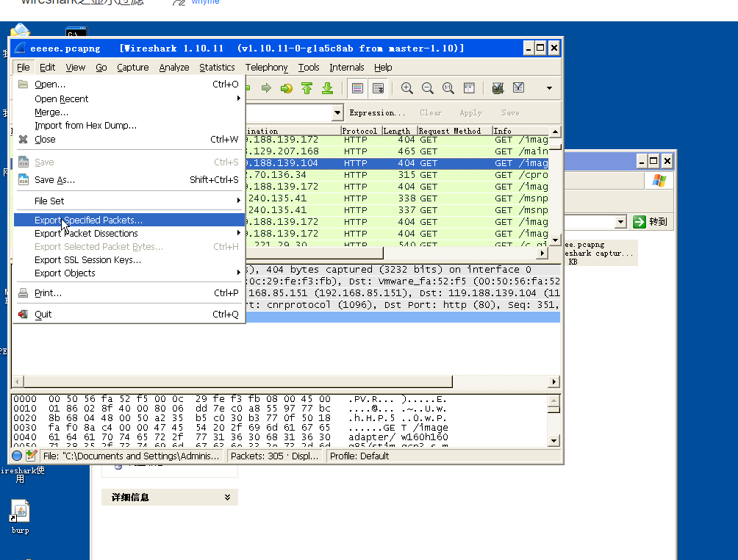Screen dimensions: 738x560
Task: Click the hex pane vertical scrollbar thumb
Action: pos(554,409)
